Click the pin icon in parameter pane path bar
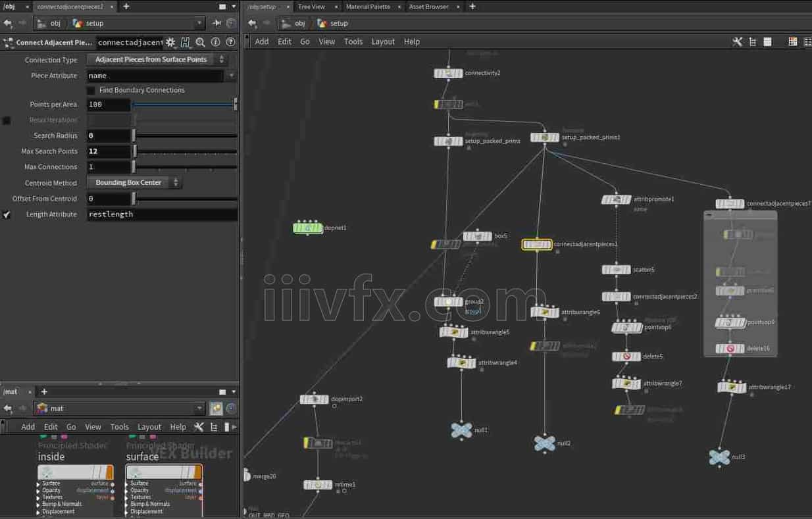Image resolution: width=812 pixels, height=519 pixels. point(216,23)
